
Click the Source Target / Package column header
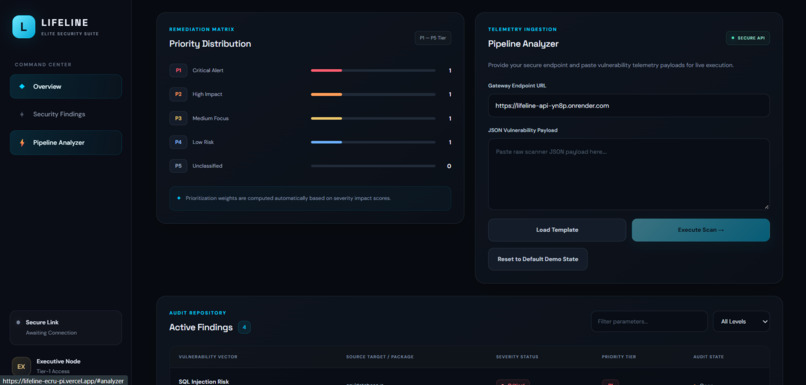379,357
